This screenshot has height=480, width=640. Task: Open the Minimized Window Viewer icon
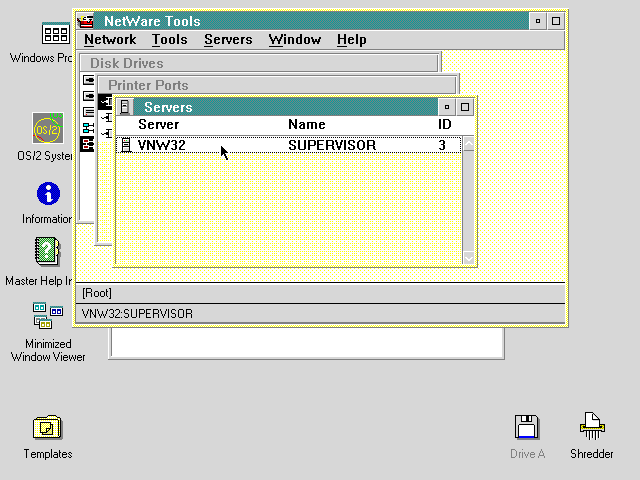(x=48, y=315)
